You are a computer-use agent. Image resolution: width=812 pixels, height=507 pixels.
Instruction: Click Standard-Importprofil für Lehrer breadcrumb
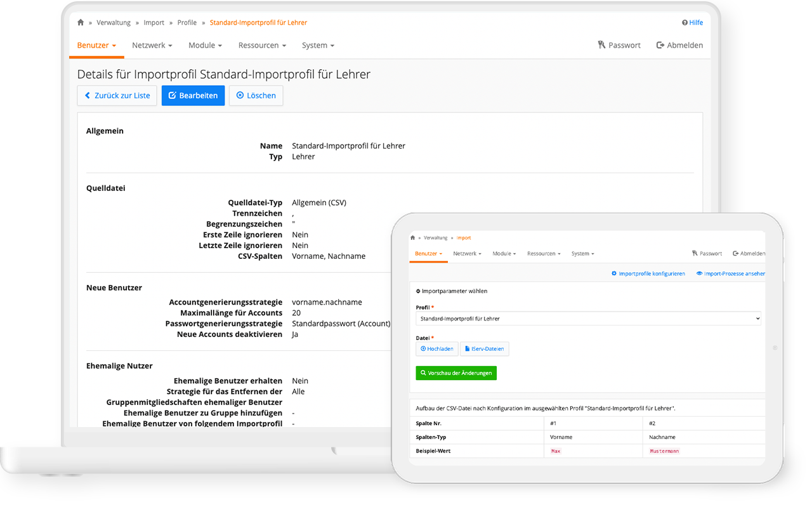coord(258,22)
